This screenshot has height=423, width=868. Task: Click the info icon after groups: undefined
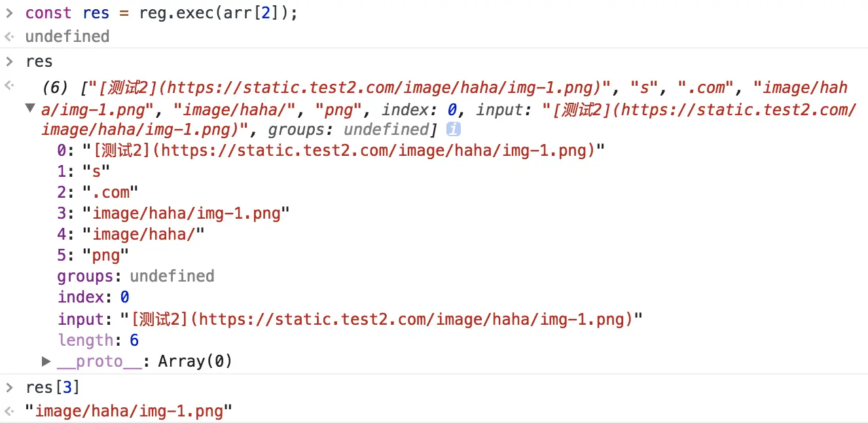453,130
